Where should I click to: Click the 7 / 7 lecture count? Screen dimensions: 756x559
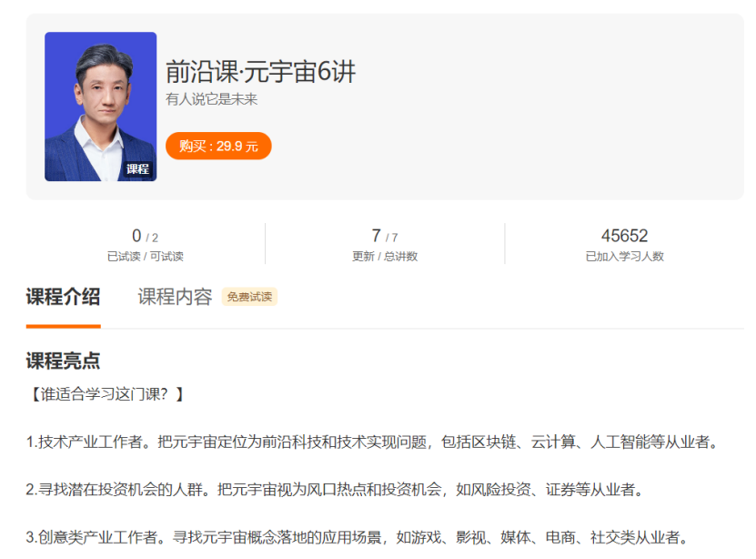384,237
